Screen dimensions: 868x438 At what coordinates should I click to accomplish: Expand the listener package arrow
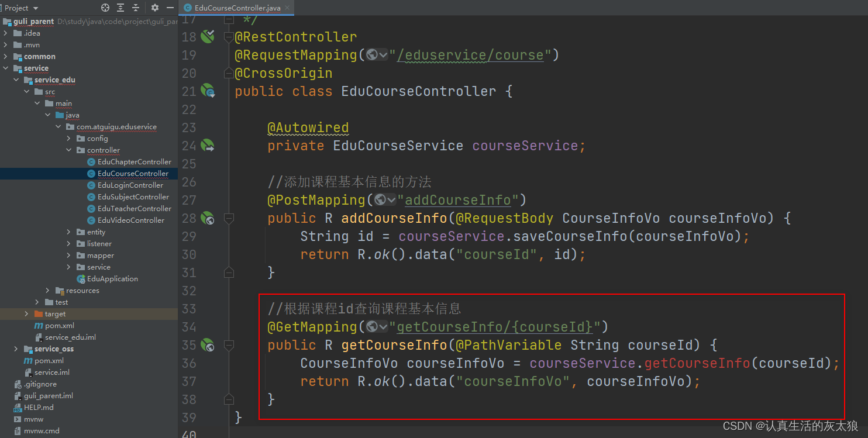coord(69,244)
